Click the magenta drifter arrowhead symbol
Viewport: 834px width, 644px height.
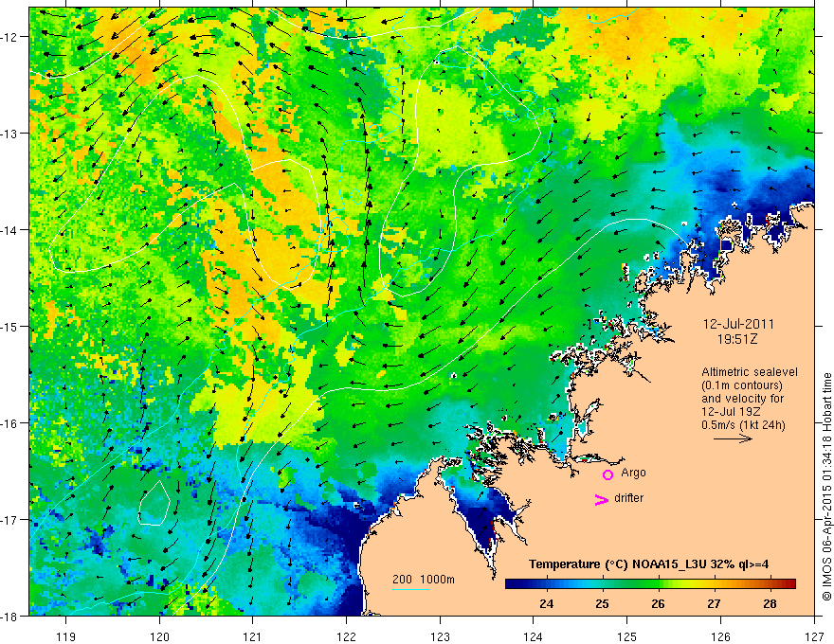tap(601, 499)
